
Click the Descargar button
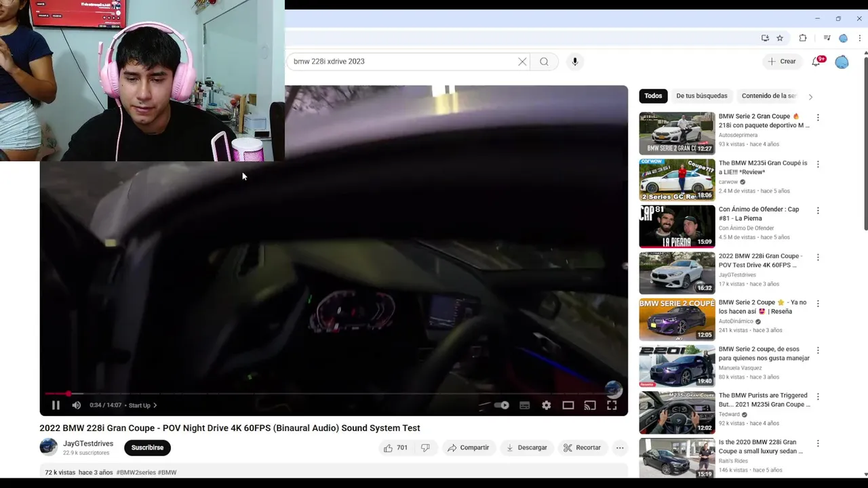point(527,447)
